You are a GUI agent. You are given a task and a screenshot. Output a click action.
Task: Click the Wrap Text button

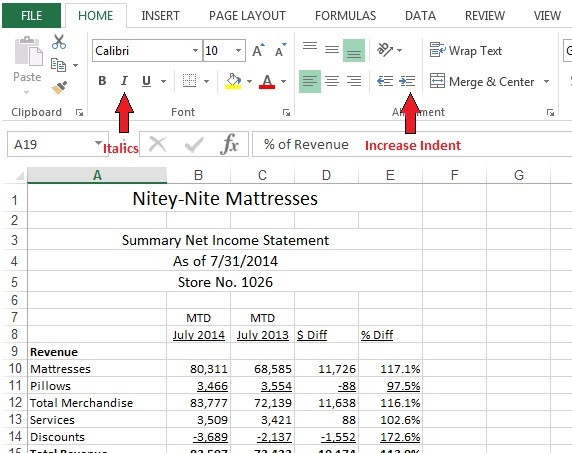click(x=465, y=50)
